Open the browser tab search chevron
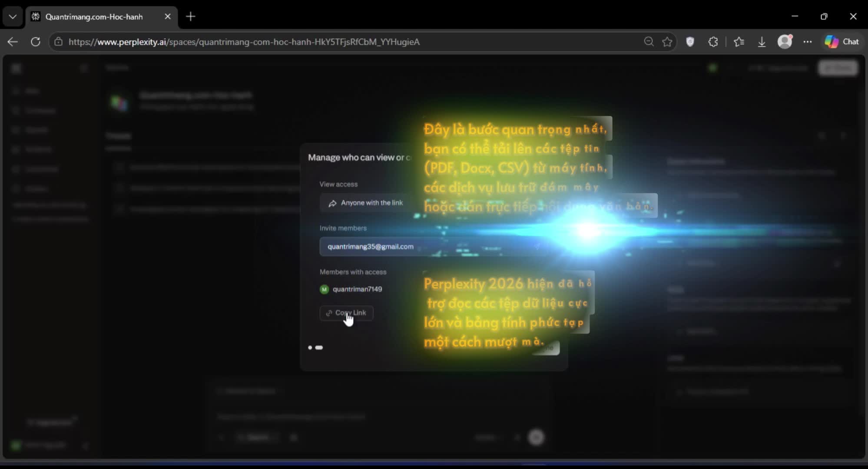 [x=13, y=17]
